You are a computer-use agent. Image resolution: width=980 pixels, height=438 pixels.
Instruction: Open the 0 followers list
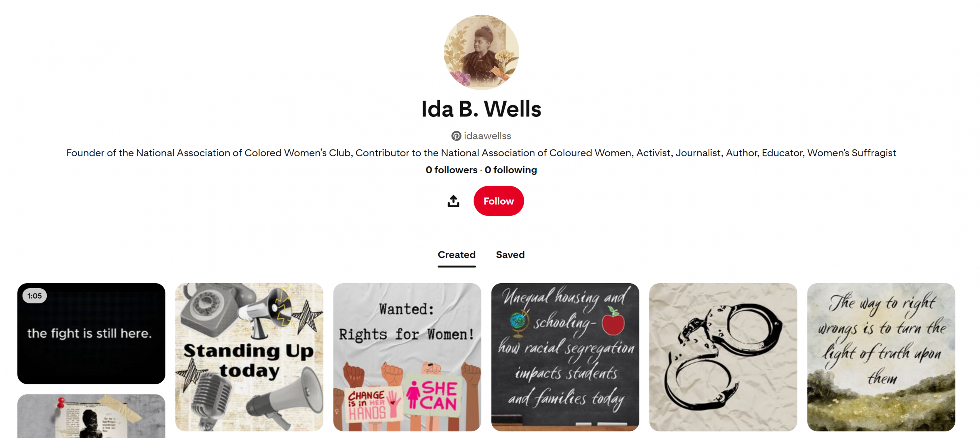(451, 170)
